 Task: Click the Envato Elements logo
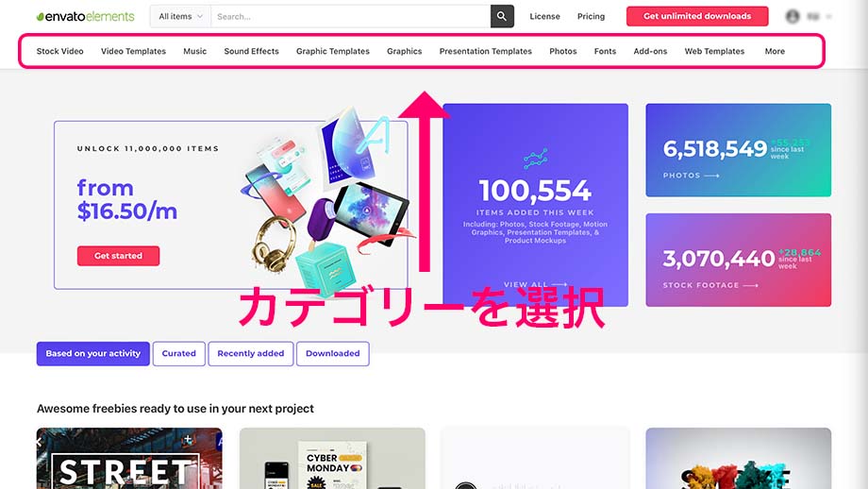click(x=85, y=17)
